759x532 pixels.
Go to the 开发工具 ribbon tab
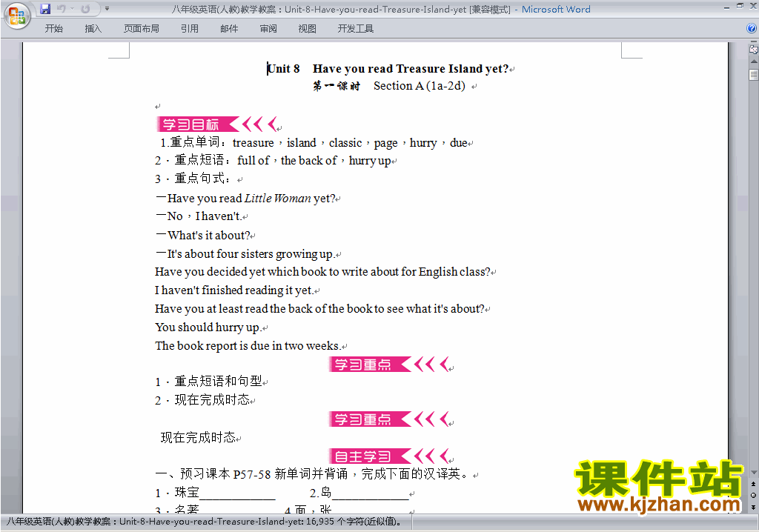355,29
